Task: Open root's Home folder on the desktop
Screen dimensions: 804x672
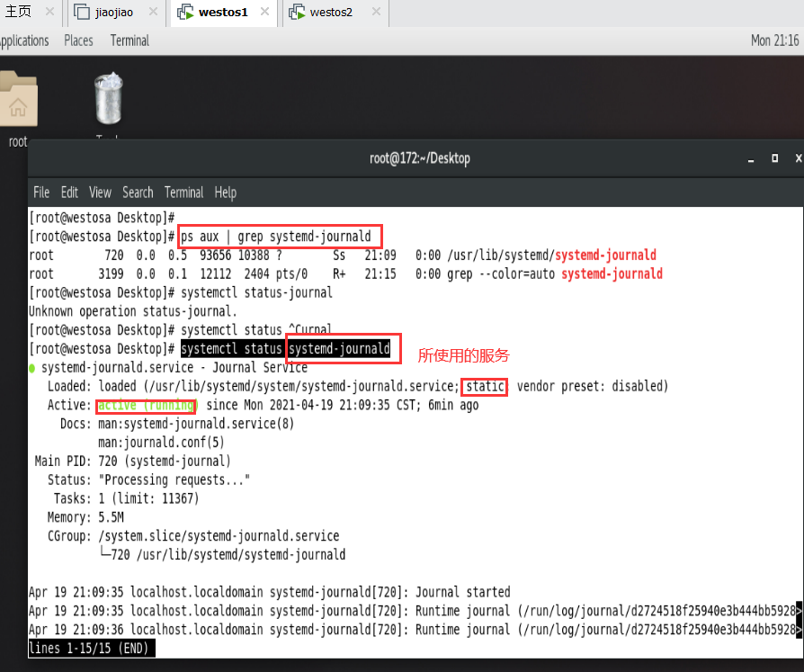Action: tap(17, 99)
